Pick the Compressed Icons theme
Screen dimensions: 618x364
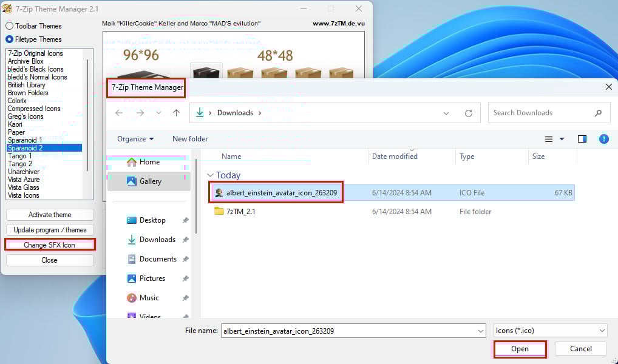point(34,109)
